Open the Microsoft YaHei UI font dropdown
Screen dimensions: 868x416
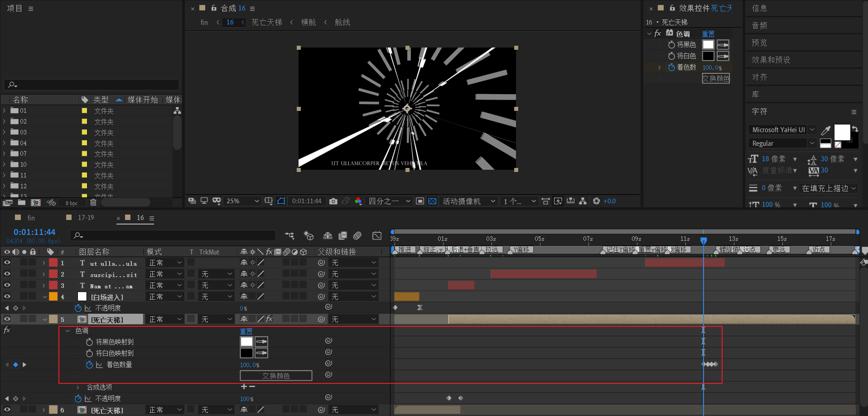tap(782, 130)
